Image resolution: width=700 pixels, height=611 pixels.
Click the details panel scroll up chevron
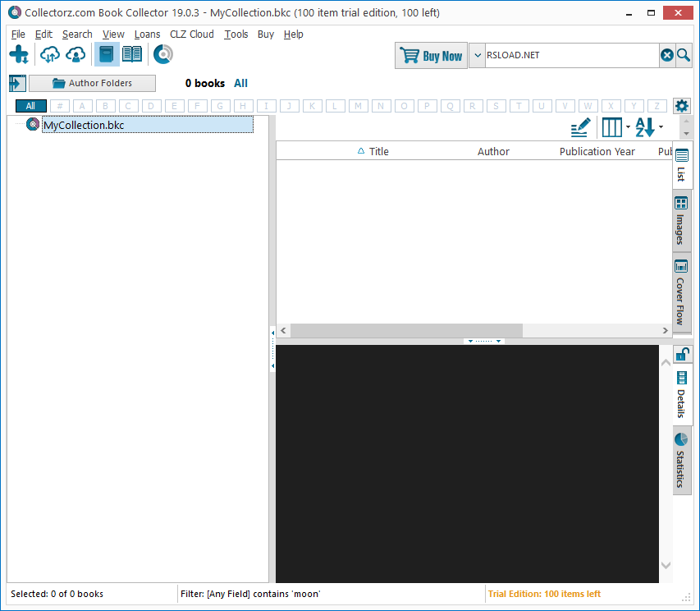(666, 362)
